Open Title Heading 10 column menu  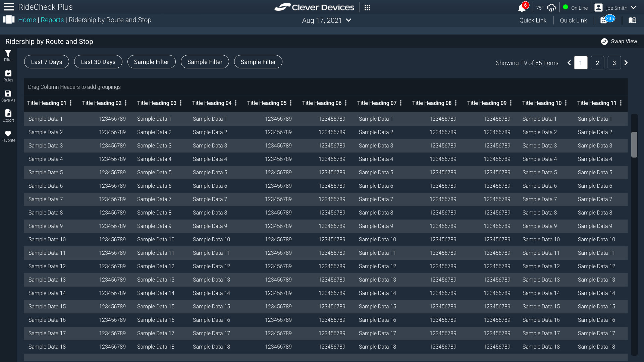[566, 103]
